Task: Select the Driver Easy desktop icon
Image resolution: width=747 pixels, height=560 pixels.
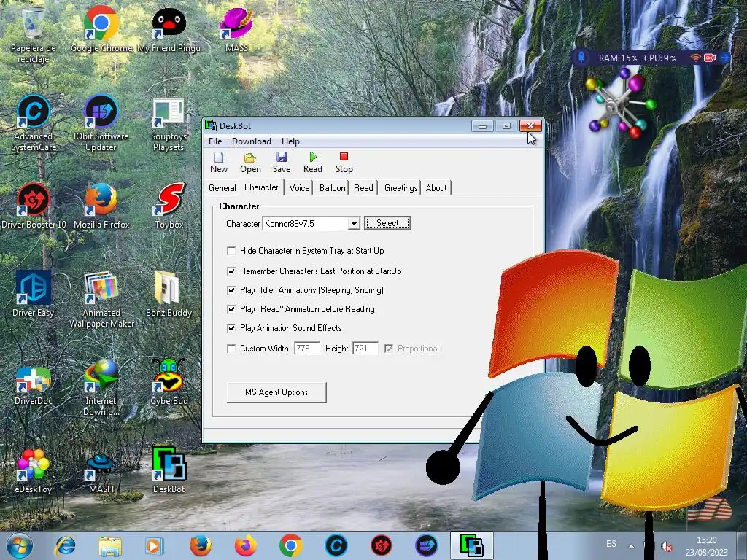Action: [33, 294]
